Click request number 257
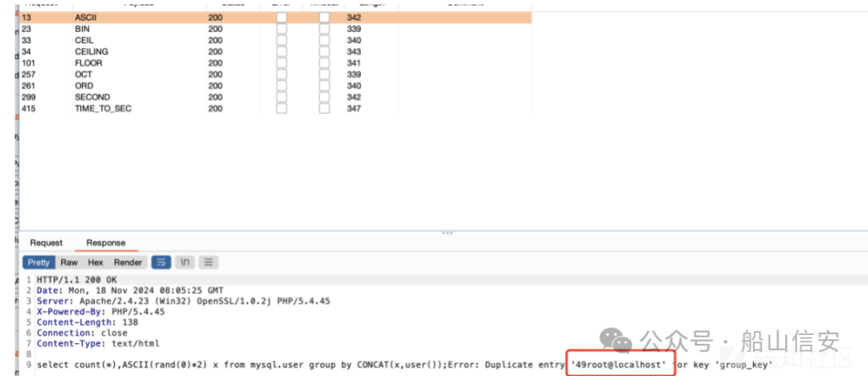The height and width of the screenshot is (376, 868). 29,74
